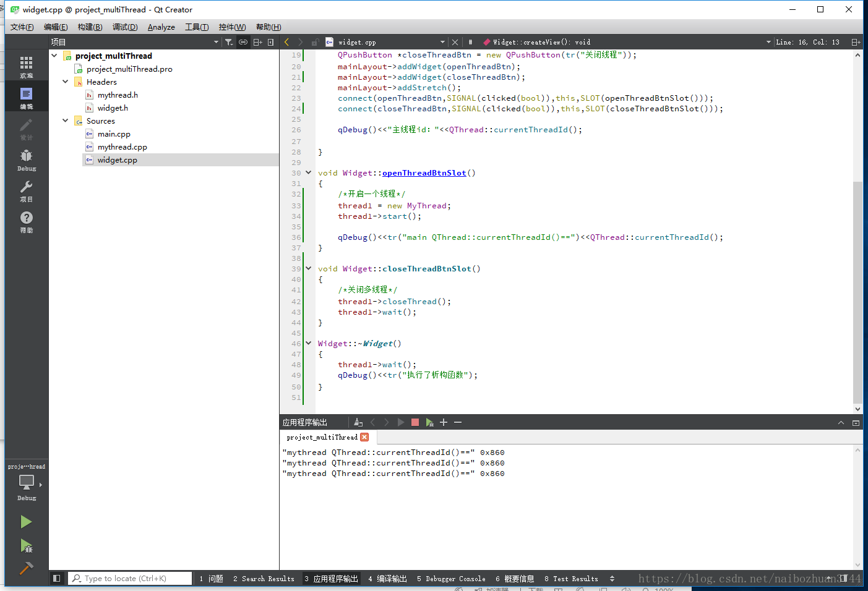Collapse the project_multiThread tree node
This screenshot has height=591, width=868.
54,56
